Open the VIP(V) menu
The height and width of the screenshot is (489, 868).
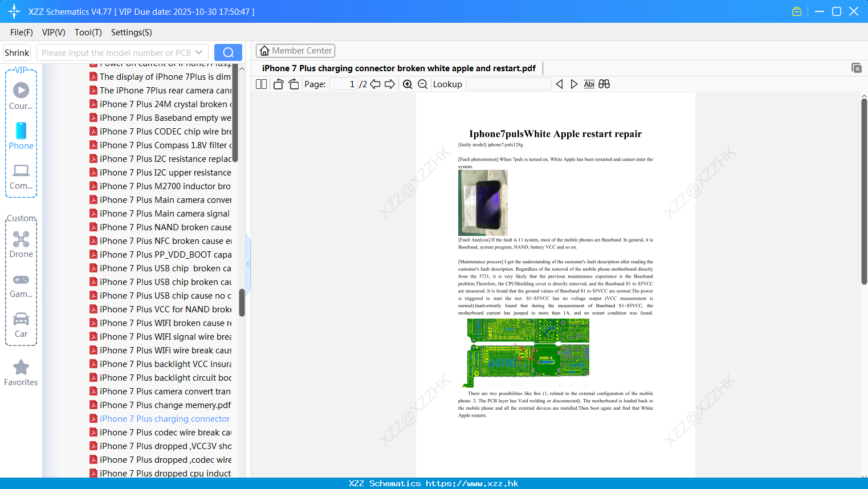54,32
